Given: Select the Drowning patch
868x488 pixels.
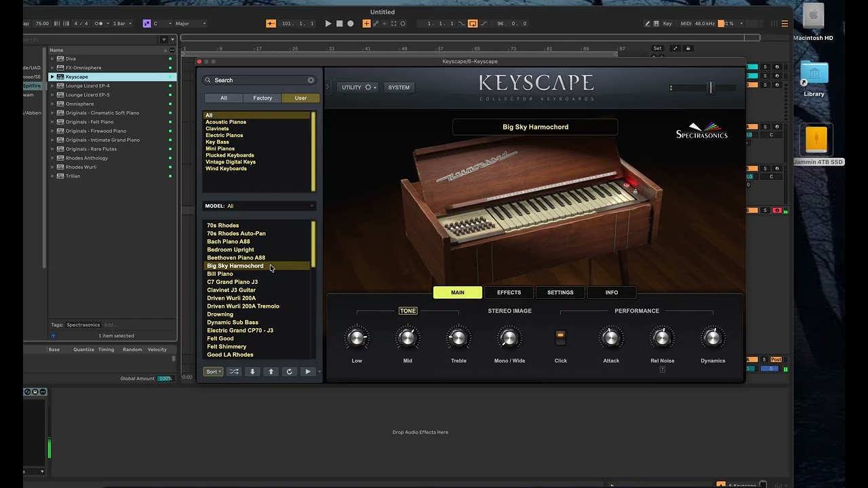Looking at the screenshot, I should coord(220,314).
